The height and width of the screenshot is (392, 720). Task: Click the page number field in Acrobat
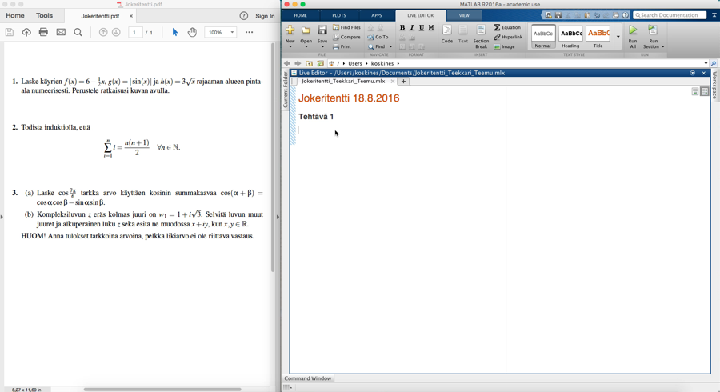click(135, 32)
